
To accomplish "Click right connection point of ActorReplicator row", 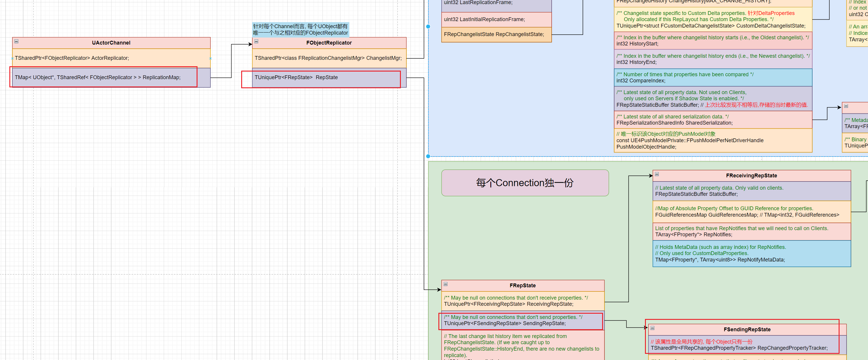I will 210,58.
